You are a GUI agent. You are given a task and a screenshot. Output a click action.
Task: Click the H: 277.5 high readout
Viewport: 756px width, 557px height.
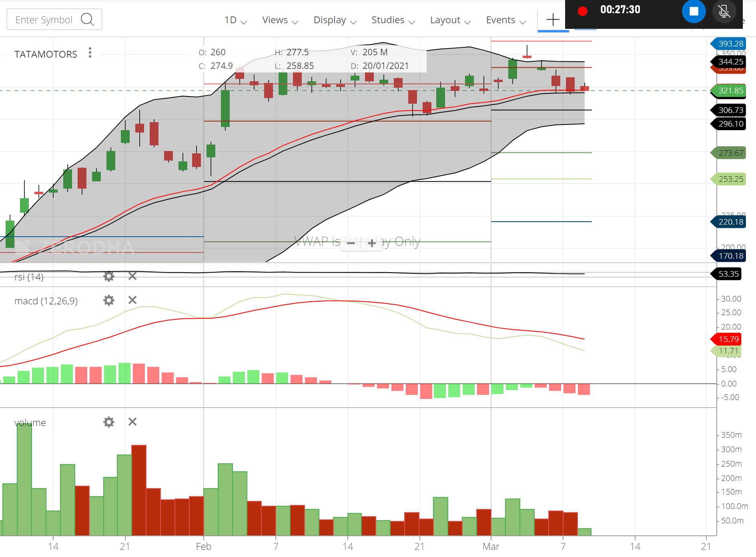292,52
